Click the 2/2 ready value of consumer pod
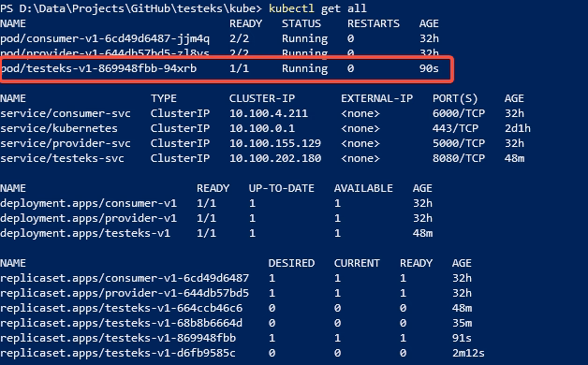Screen dimensions: 588x365 (239, 38)
